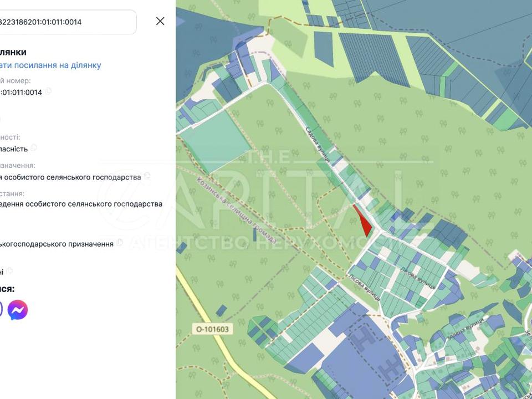The height and width of the screenshot is (399, 532).
Task: Click the 'ділянки' panel heading
Action: click(x=13, y=52)
